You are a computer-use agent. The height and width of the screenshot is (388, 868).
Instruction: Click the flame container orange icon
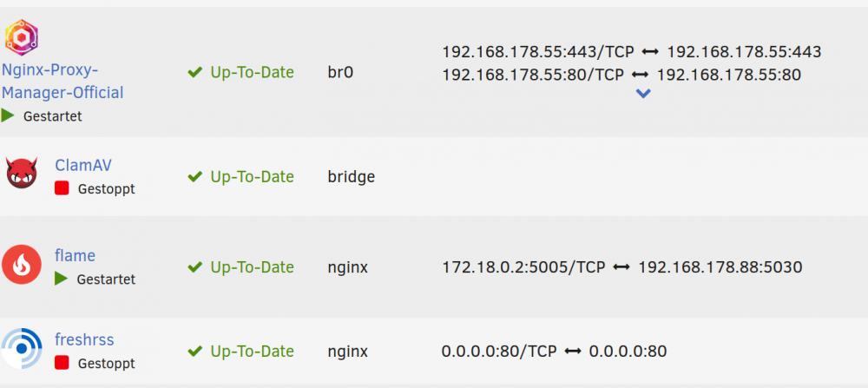(x=22, y=265)
